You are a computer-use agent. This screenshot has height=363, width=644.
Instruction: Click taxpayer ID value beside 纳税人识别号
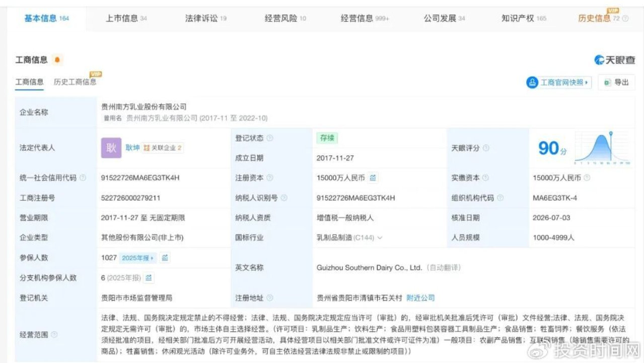[356, 198]
